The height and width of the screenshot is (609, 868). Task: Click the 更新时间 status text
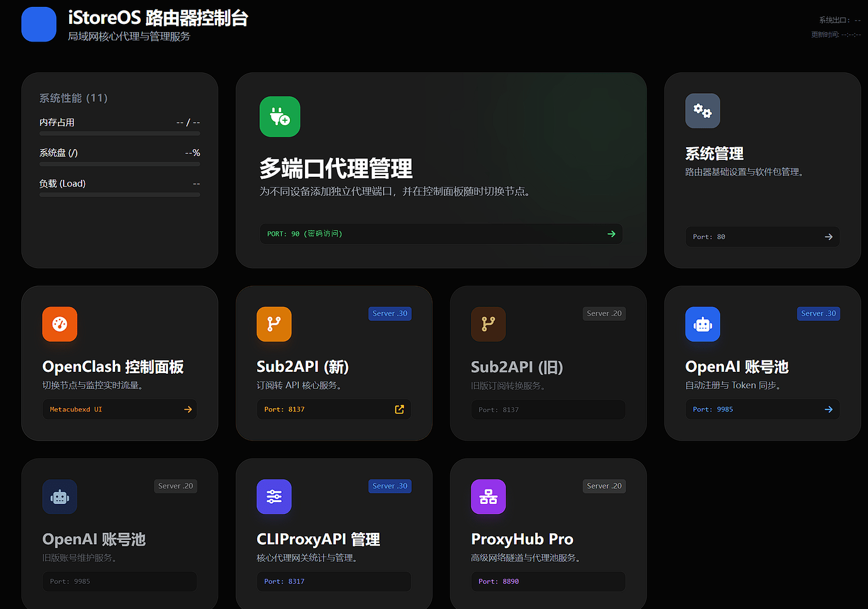[x=836, y=35]
